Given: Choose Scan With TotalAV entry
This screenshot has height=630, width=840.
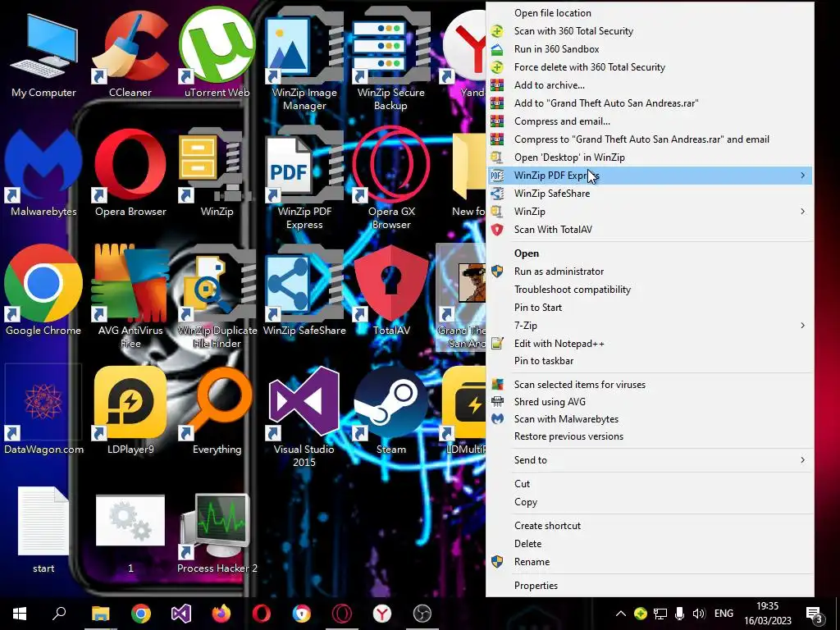Looking at the screenshot, I should (x=650, y=230).
